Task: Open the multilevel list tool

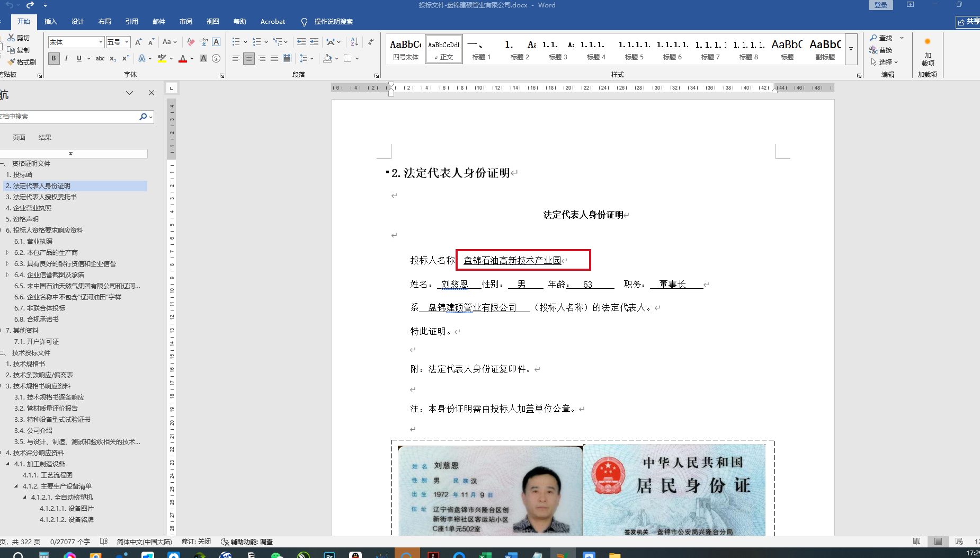Action: tap(278, 42)
